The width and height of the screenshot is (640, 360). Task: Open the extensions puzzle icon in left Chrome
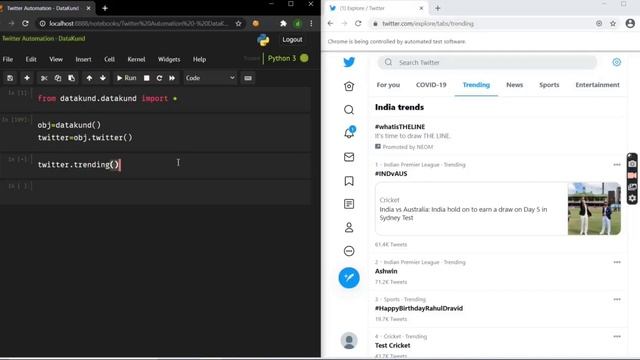point(283,24)
